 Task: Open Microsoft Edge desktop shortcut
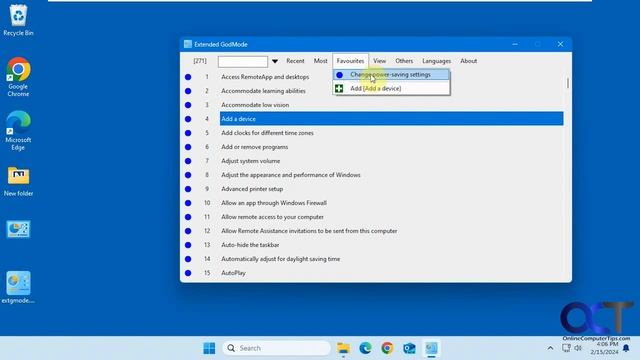coord(18,131)
